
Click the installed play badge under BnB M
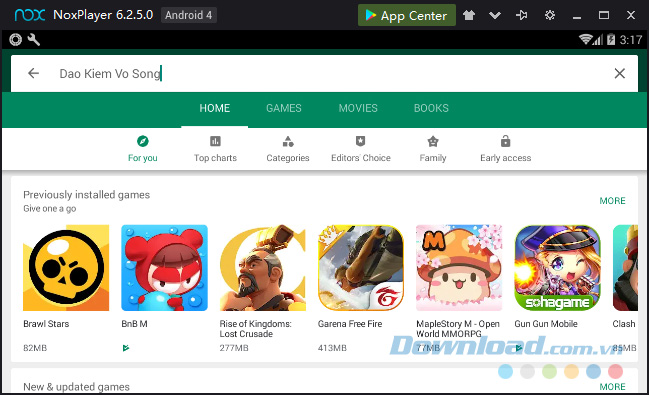tap(126, 348)
